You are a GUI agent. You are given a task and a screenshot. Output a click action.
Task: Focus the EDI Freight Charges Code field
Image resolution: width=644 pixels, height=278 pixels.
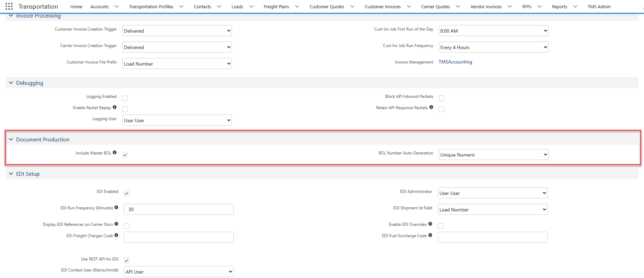tap(179, 237)
